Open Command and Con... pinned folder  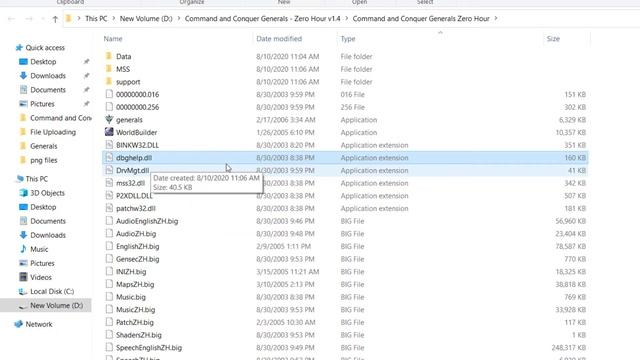60,118
